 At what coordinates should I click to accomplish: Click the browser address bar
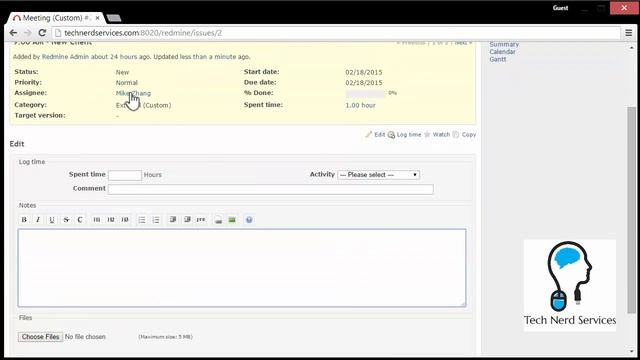coord(336,33)
